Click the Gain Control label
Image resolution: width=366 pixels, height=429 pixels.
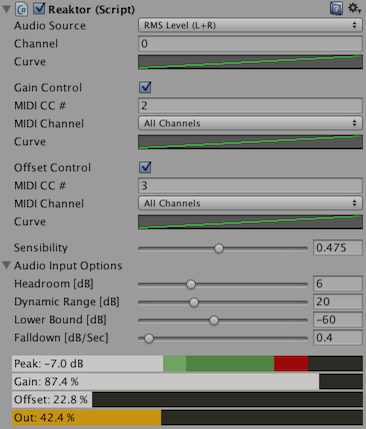[x=48, y=88]
